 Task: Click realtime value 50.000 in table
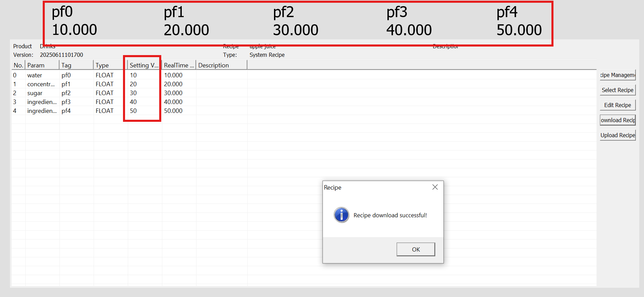click(x=173, y=111)
